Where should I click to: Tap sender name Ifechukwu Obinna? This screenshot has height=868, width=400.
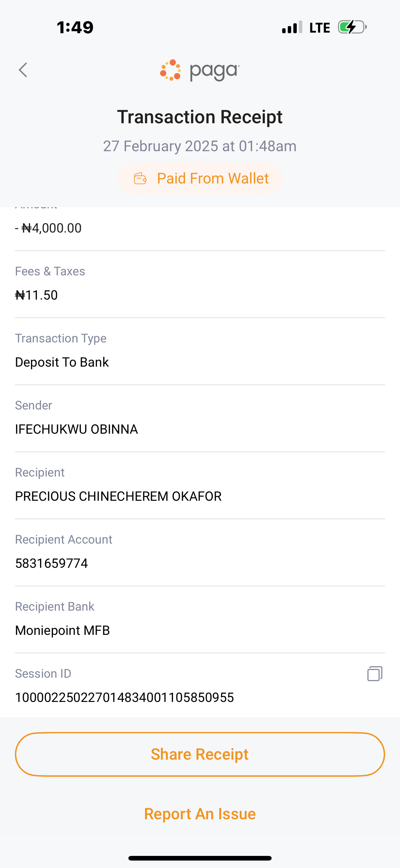(76, 429)
